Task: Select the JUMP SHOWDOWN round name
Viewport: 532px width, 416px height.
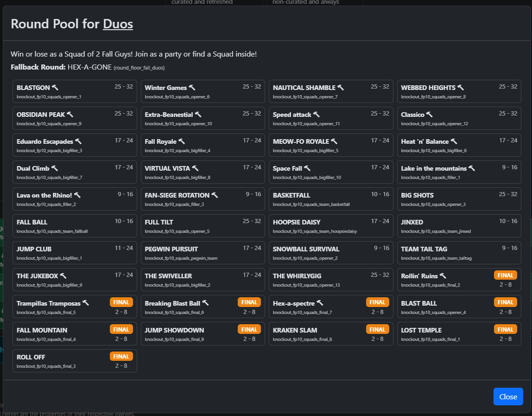Action: 174,330
